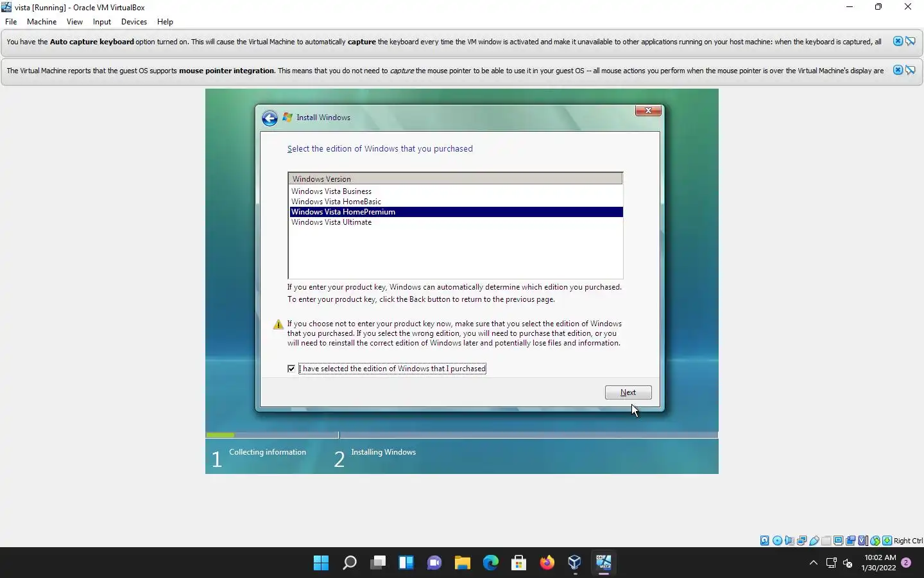The height and width of the screenshot is (578, 924).
Task: Select Windows Vista HomePremium
Action: click(456, 212)
